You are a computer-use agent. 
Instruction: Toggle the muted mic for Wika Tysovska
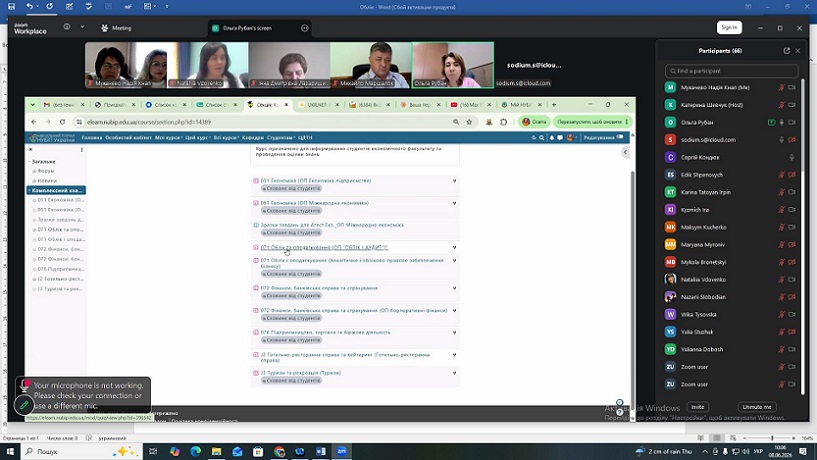click(782, 314)
